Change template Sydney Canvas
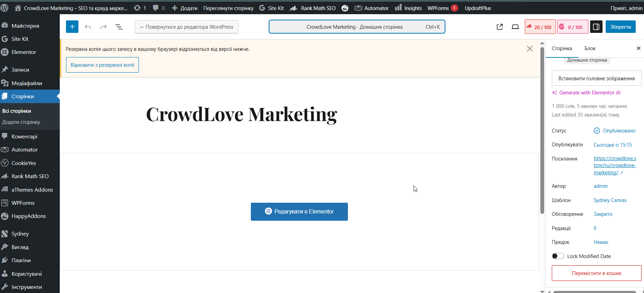This screenshot has height=293, width=644. 610,200
